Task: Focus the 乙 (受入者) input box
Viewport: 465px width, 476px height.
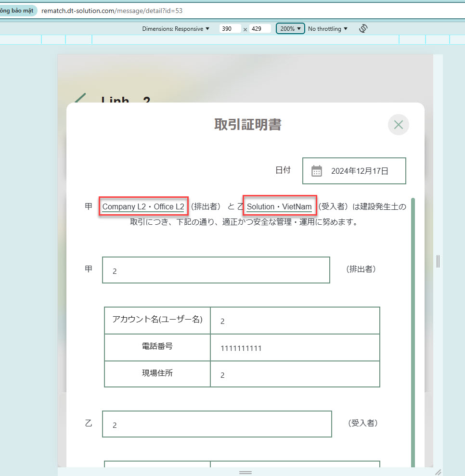Action: [217, 424]
